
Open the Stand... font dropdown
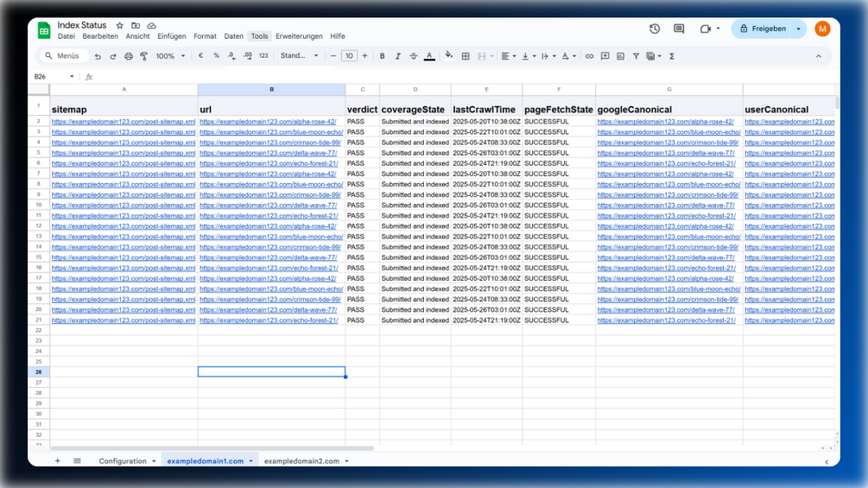tap(299, 56)
